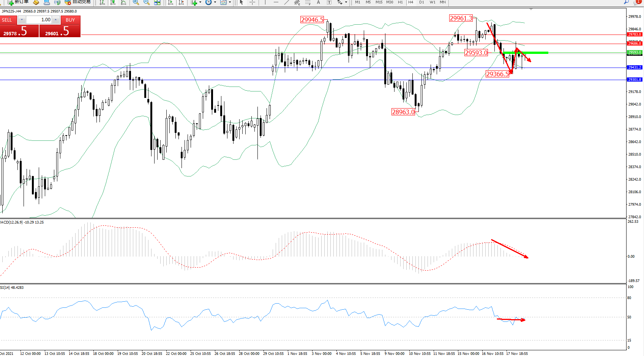This screenshot has height=356, width=644.
Task: Open the search magnifier icon
Action: (627, 2)
